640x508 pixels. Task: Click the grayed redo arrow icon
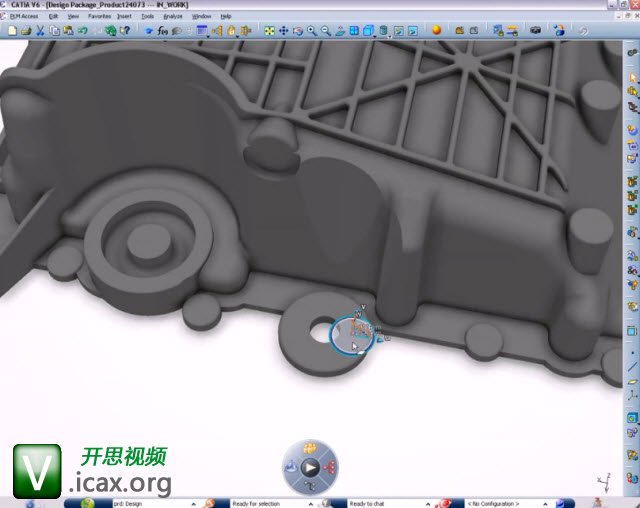tap(583, 31)
